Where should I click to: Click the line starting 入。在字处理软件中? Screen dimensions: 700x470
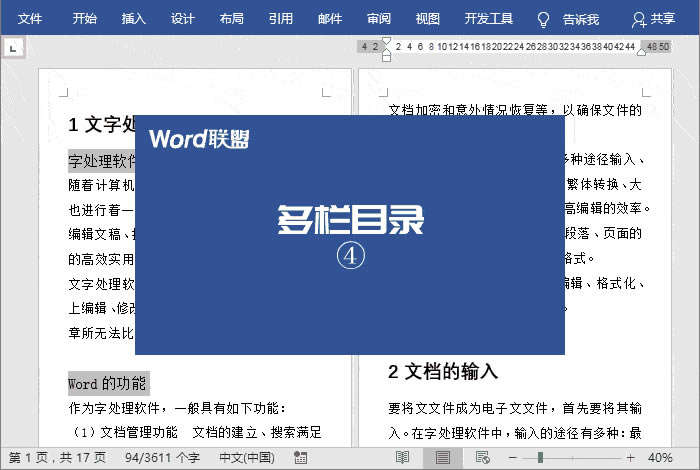pyautogui.click(x=514, y=433)
